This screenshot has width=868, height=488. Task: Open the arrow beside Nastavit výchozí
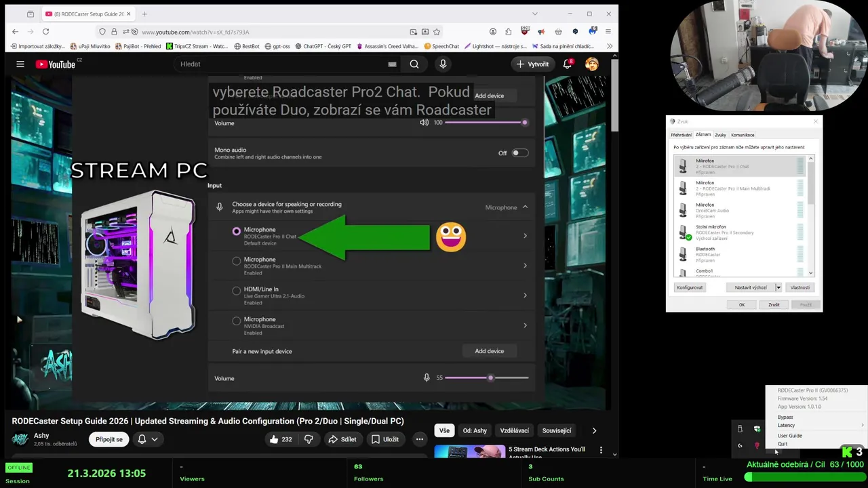tap(778, 287)
